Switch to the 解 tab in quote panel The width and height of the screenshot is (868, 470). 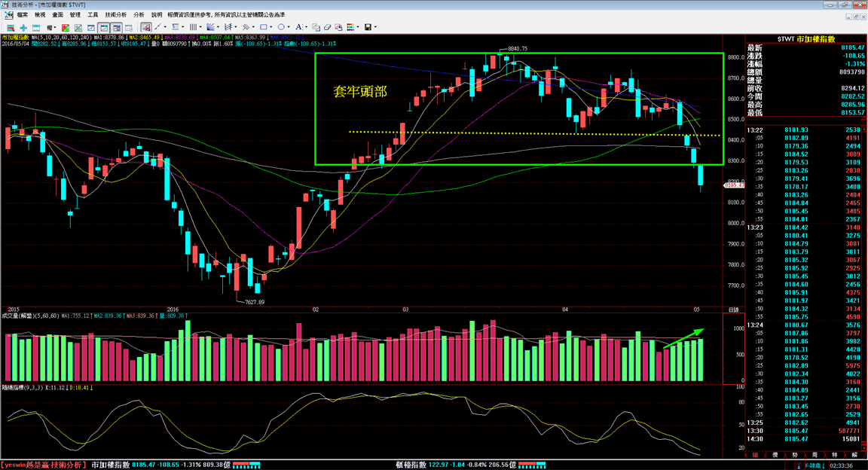pos(854,454)
